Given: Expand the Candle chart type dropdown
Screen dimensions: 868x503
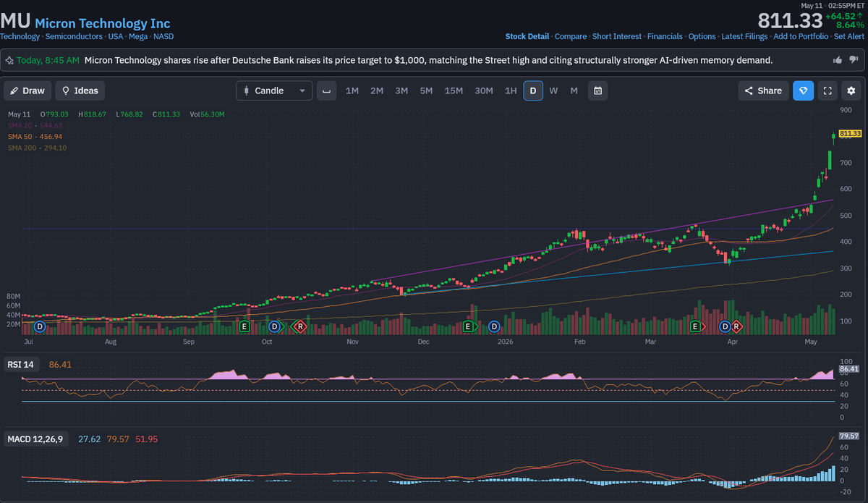Looking at the screenshot, I should click(274, 90).
